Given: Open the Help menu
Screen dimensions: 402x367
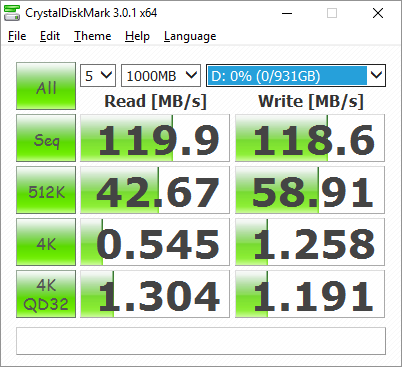Looking at the screenshot, I should tap(137, 36).
